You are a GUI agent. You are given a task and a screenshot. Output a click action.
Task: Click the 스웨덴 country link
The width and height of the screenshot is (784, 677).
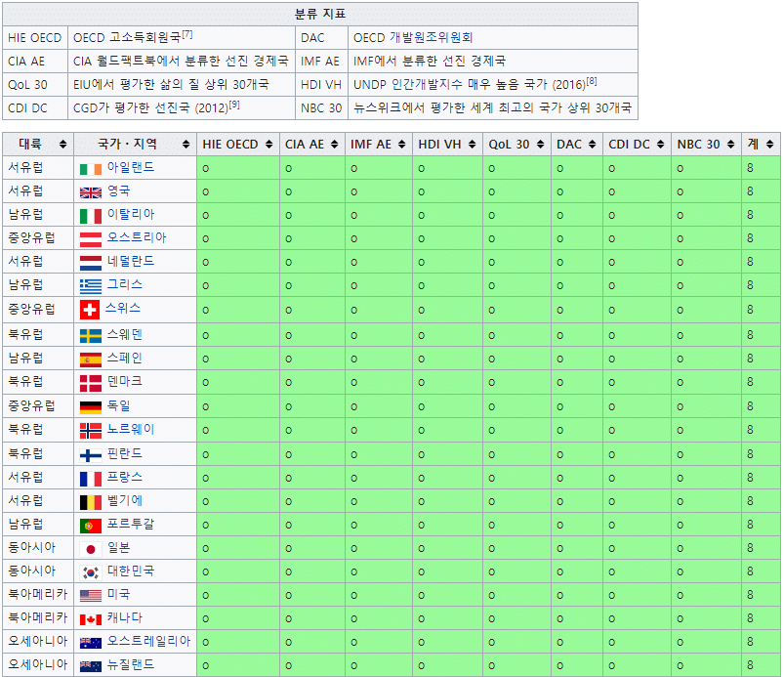point(125,334)
